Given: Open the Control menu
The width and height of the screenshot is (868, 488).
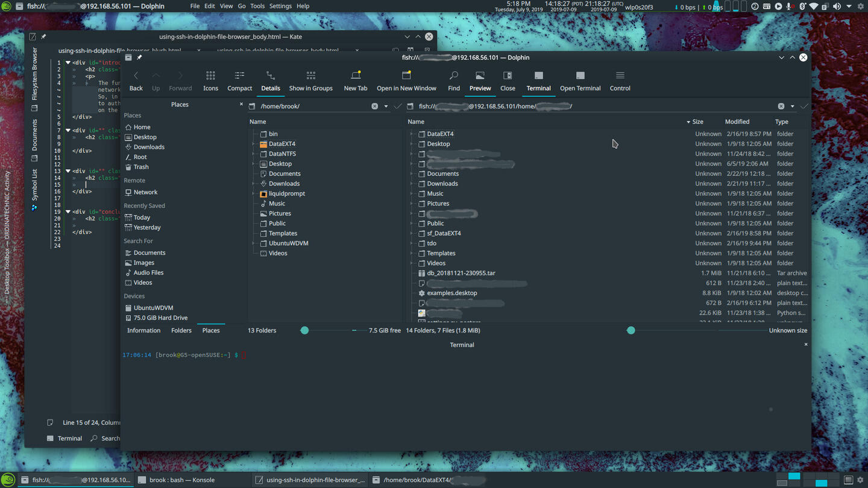Looking at the screenshot, I should [620, 81].
